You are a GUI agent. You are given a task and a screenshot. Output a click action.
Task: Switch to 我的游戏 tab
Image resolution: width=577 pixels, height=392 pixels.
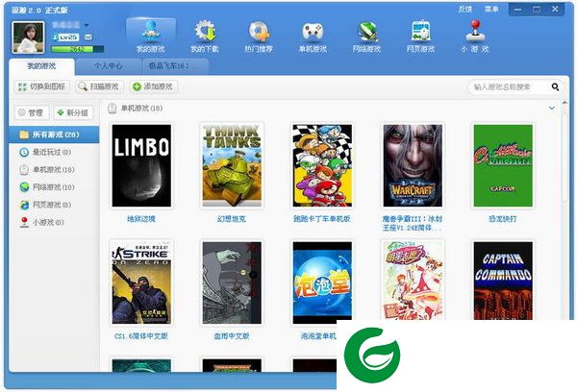pyautogui.click(x=41, y=66)
